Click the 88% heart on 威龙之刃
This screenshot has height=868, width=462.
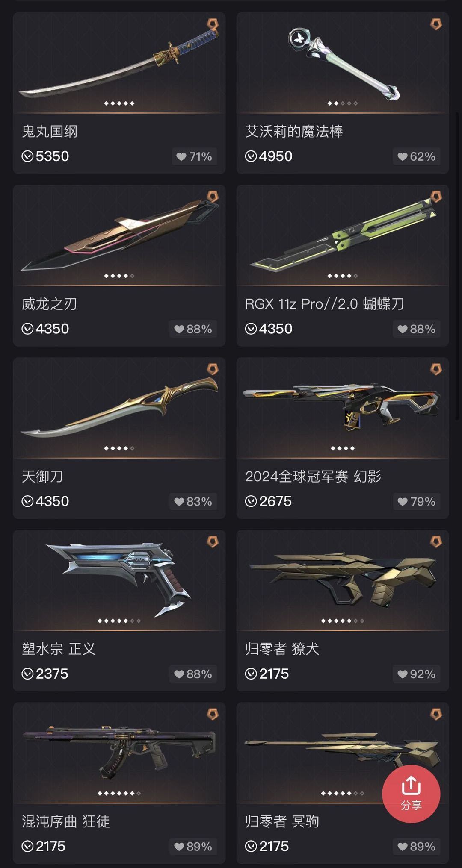(x=193, y=329)
